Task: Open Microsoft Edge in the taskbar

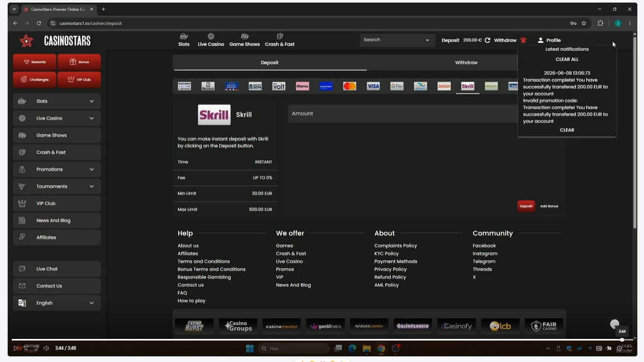Action: [x=352, y=349]
